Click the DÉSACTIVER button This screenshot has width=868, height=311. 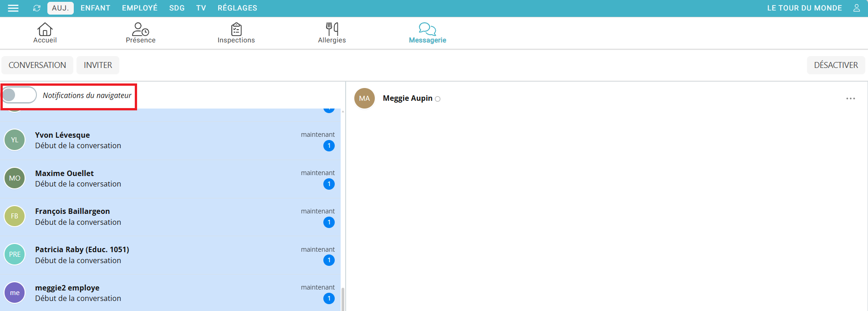tap(836, 65)
